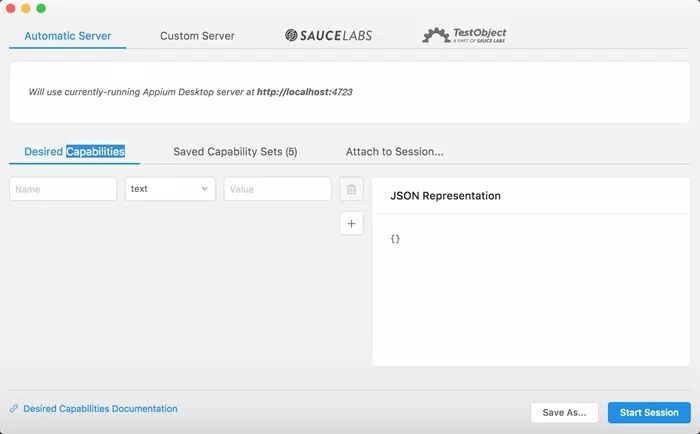This screenshot has width=700, height=434.
Task: Open Desired Capabilities Documentation link
Action: [x=100, y=409]
